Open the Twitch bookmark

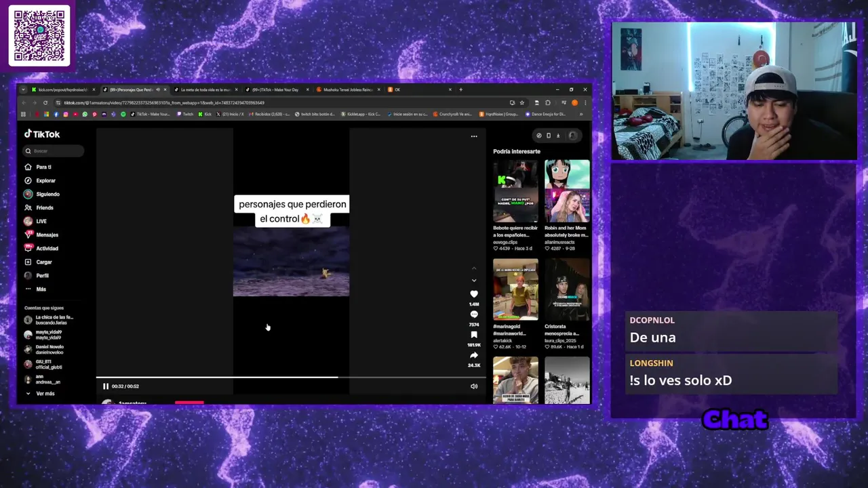[185, 114]
